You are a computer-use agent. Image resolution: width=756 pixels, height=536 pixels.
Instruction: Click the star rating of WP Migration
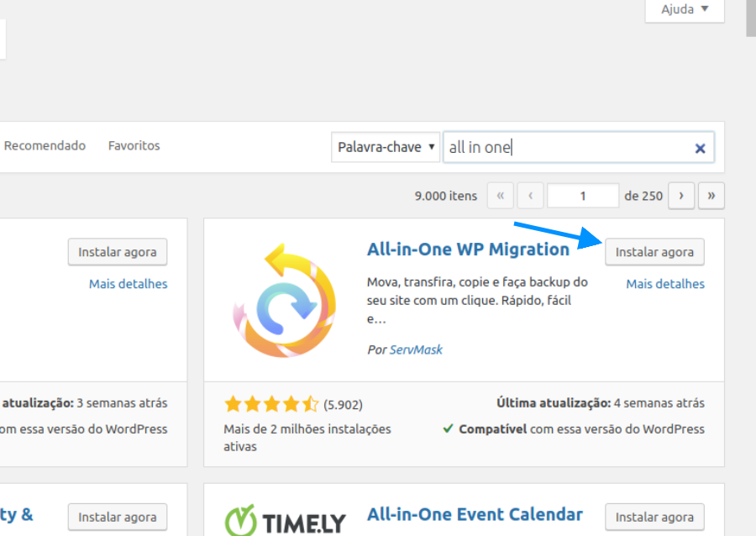click(x=271, y=404)
